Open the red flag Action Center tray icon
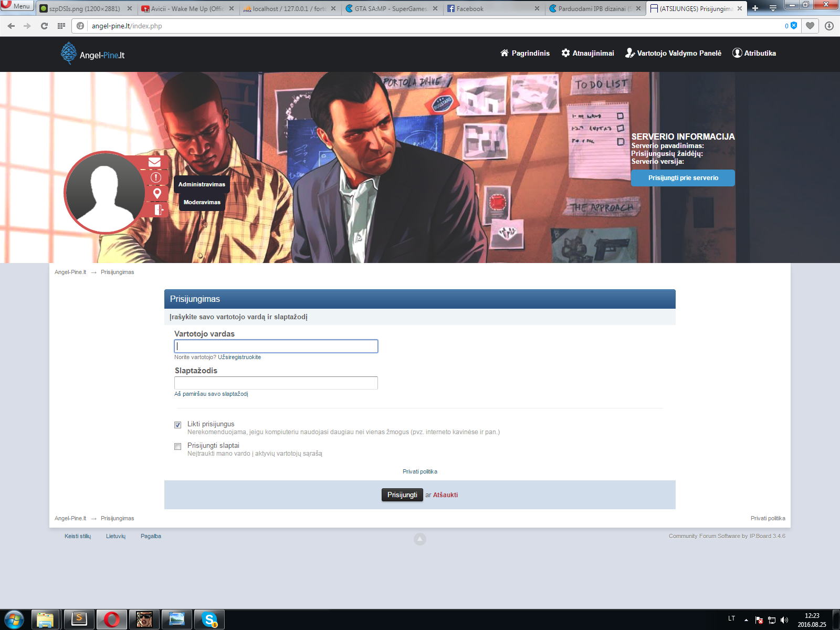This screenshot has width=840, height=630. coord(759,620)
